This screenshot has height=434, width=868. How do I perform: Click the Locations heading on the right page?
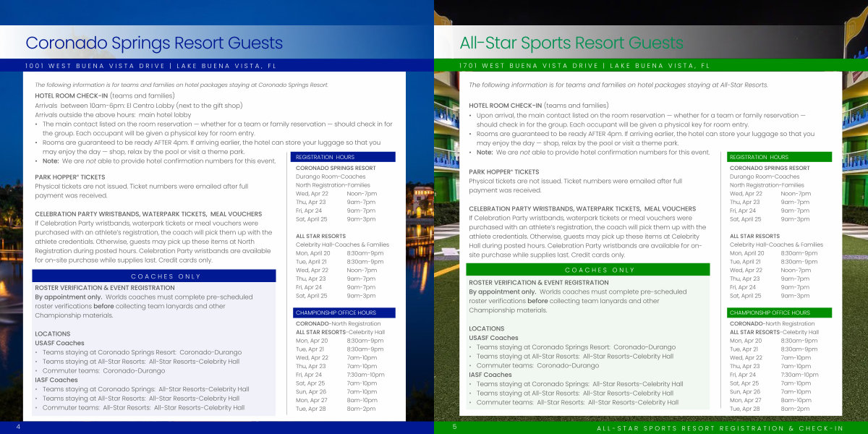486,328
